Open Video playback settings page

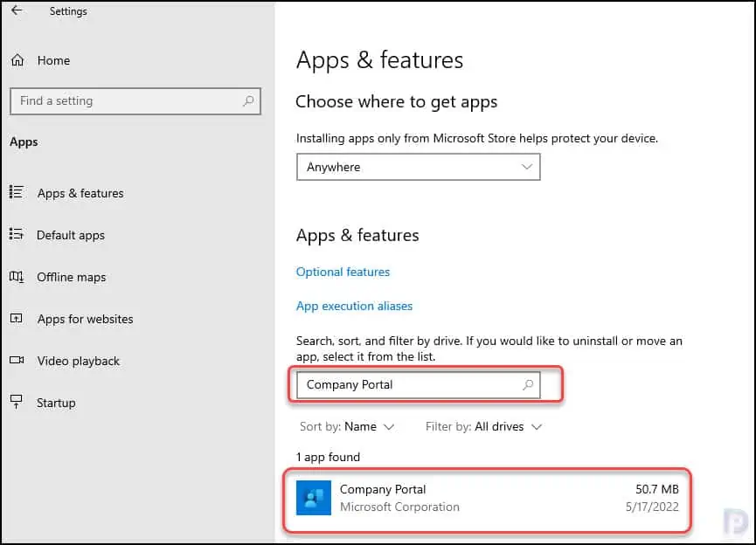[x=78, y=361]
